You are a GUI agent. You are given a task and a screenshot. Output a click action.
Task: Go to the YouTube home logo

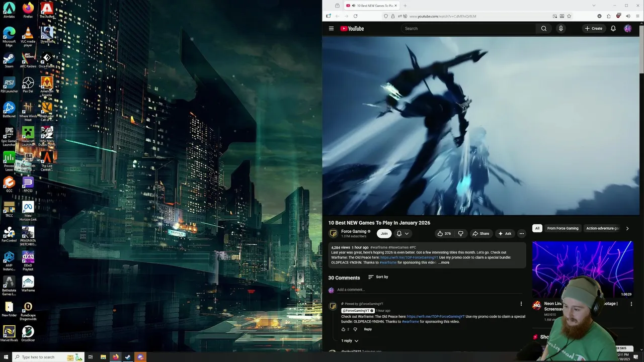click(x=352, y=29)
